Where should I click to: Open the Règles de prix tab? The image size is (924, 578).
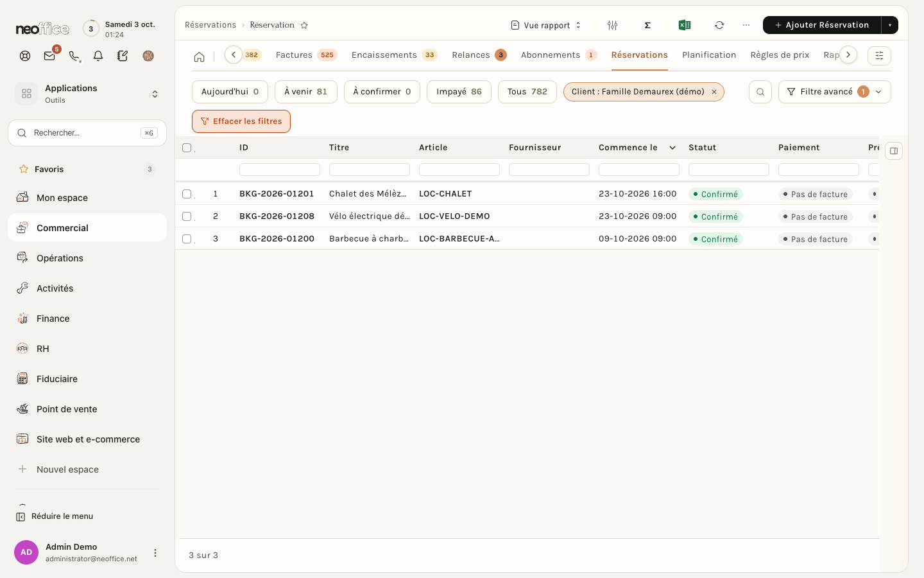780,55
